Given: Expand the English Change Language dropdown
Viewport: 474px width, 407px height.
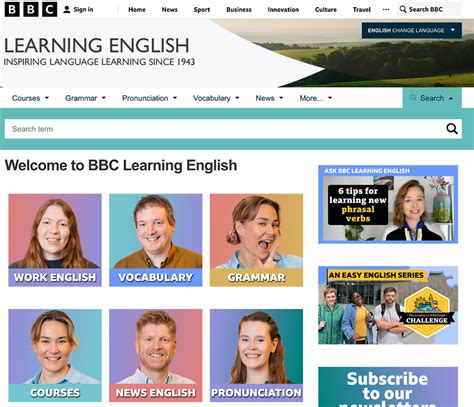Looking at the screenshot, I should click(412, 30).
